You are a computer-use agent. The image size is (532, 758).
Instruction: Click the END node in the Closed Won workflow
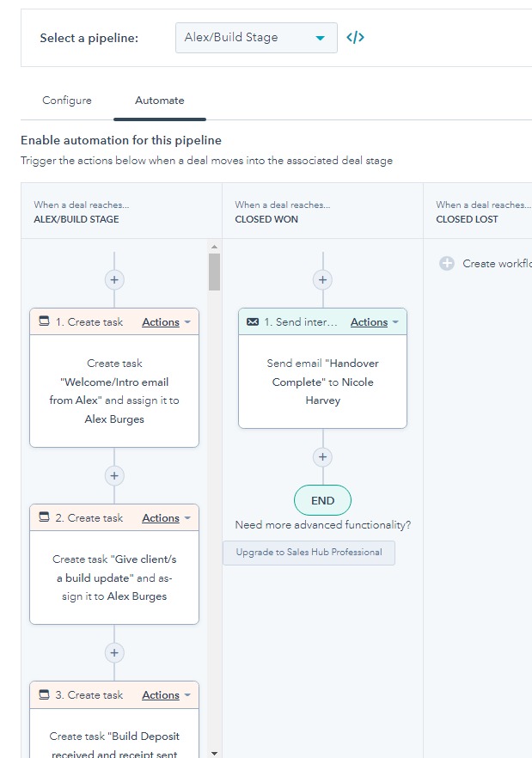pyautogui.click(x=322, y=500)
